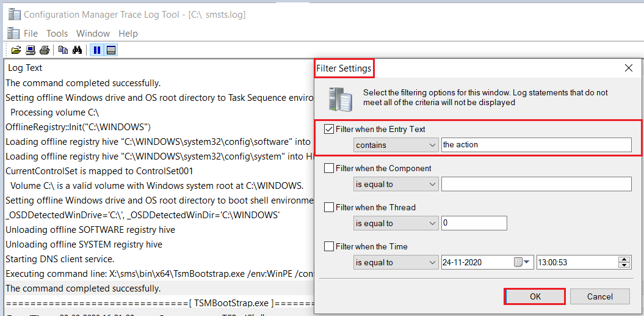Open the Thread 'is equal to' dropdown
This screenshot has width=644, height=316.
(x=396, y=224)
